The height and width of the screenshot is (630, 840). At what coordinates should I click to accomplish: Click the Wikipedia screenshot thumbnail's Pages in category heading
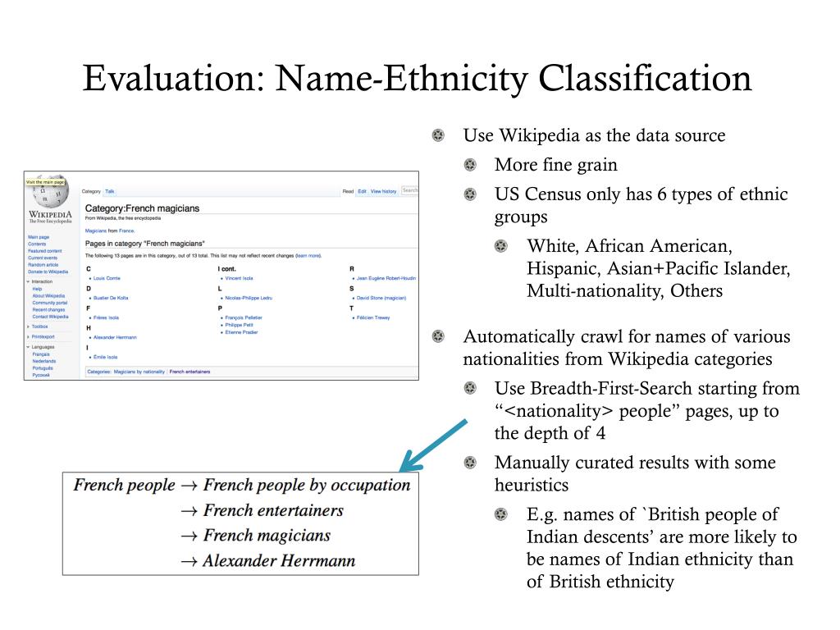pos(144,244)
